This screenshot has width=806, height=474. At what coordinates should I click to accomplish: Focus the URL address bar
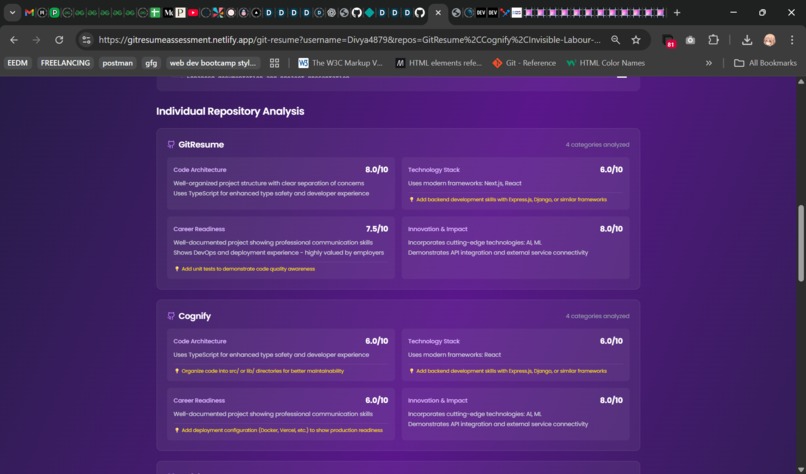tap(349, 40)
